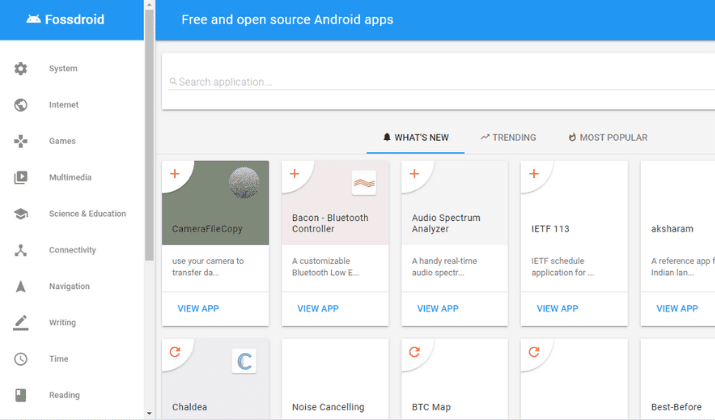Viewport: 715px width, 420px height.
Task: Open the Time category label
Action: pos(59,359)
